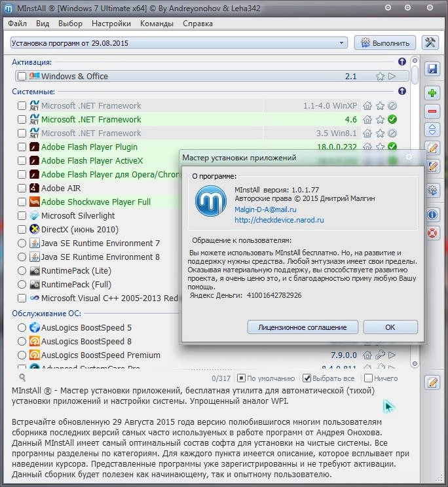Select AusLogics BoostSpeed 5 radio button
This screenshot has width=448, height=487.
pyautogui.click(x=22, y=328)
